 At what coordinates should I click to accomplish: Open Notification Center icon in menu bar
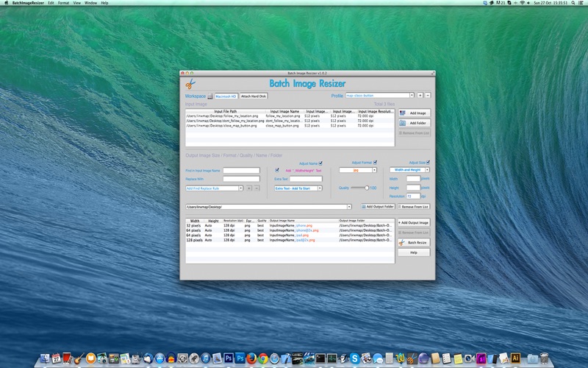[581, 3]
